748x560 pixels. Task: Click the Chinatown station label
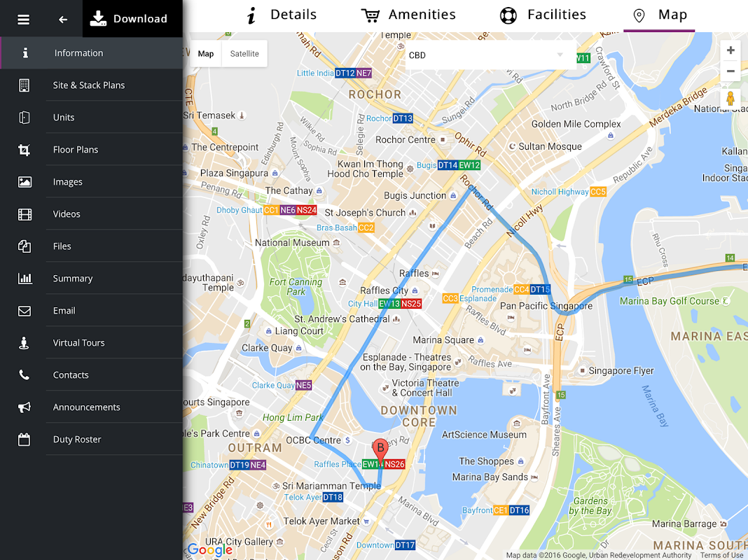[209, 465]
